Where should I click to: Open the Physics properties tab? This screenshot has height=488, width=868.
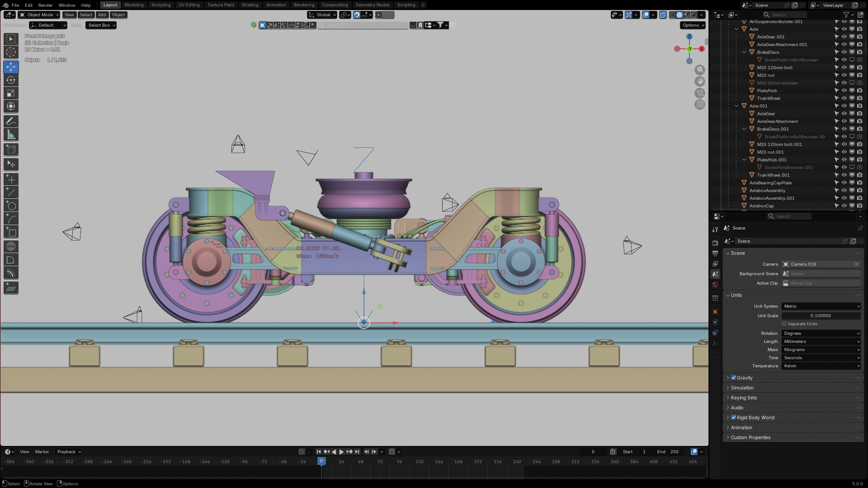[715, 322]
